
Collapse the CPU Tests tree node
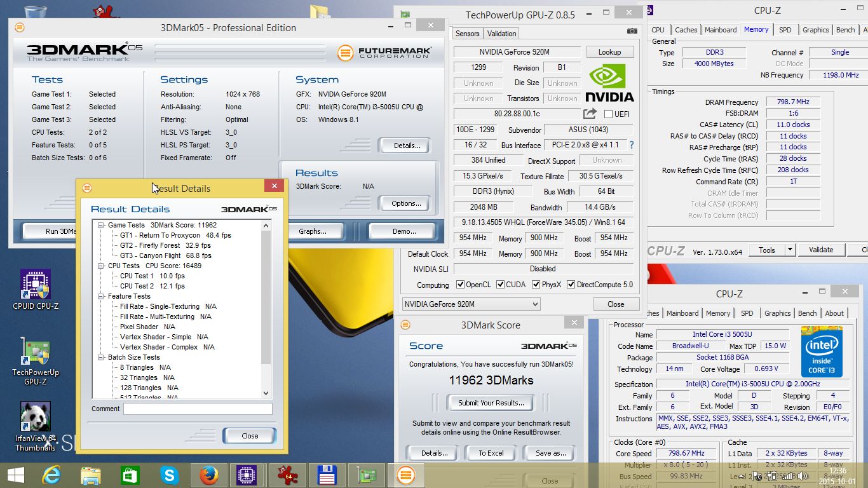coord(101,266)
